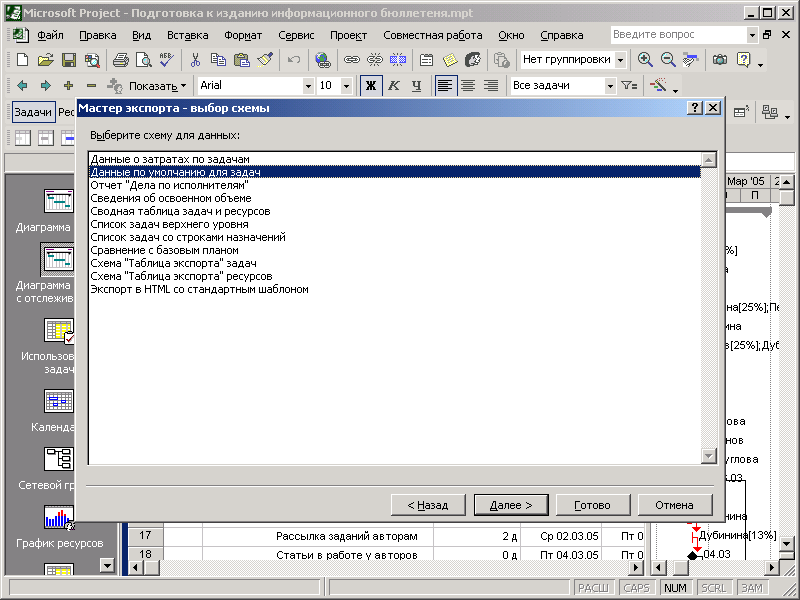Open the Arial font dropdown
This screenshot has width=800, height=600.
coord(308,86)
